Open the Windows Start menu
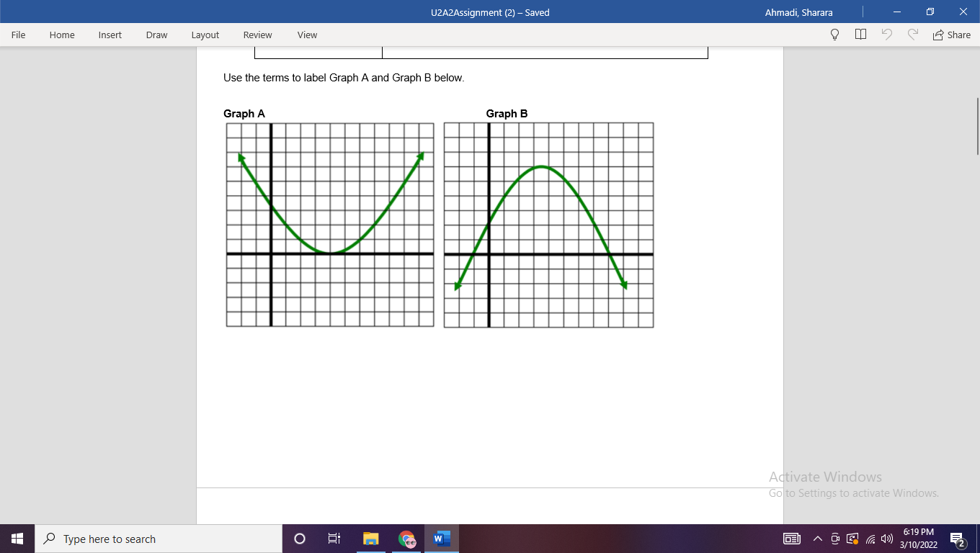Image resolution: width=980 pixels, height=553 pixels. (x=17, y=539)
